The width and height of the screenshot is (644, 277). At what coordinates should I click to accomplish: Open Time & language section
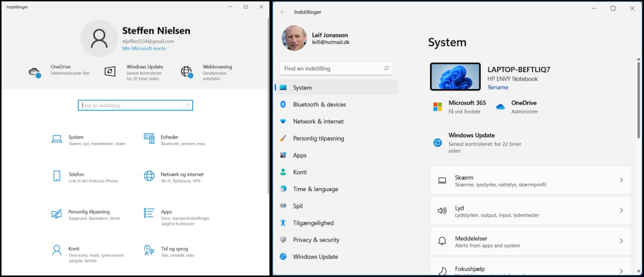tap(316, 189)
